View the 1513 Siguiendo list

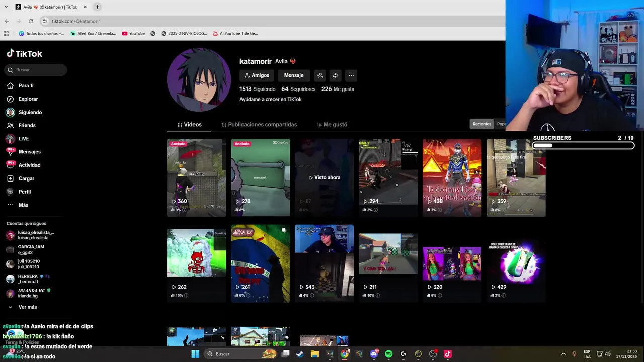(x=257, y=89)
